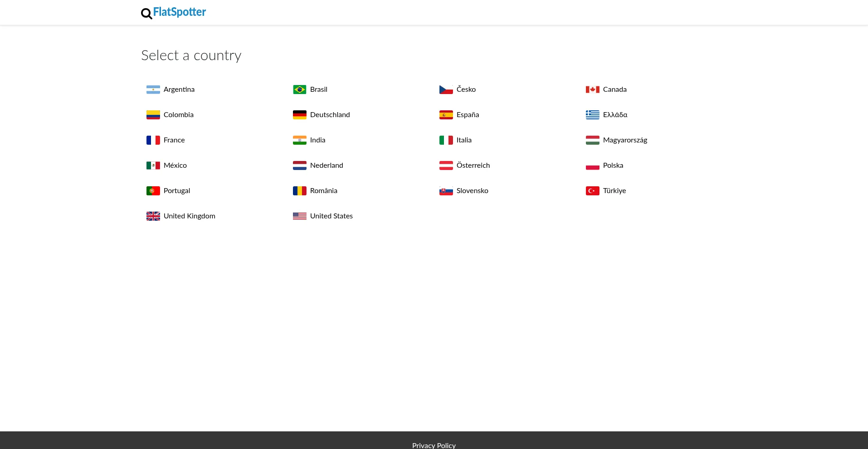This screenshot has width=868, height=449.
Task: Click the Argentina flag icon
Action: click(153, 90)
